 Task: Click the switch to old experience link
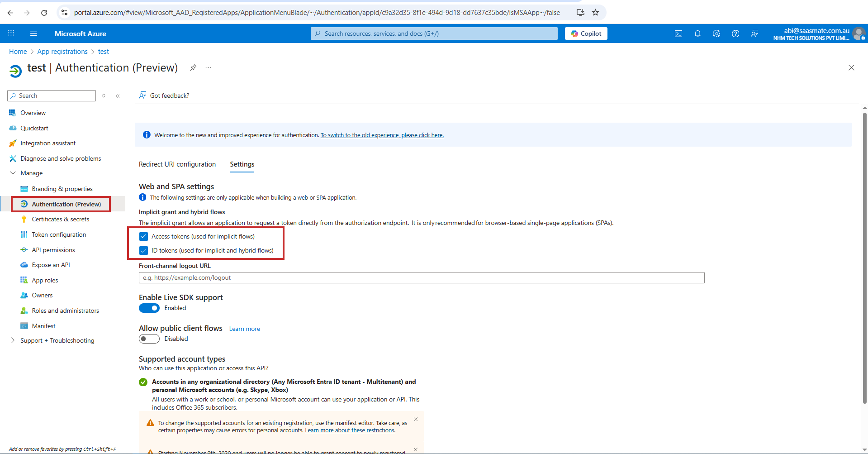coord(382,135)
